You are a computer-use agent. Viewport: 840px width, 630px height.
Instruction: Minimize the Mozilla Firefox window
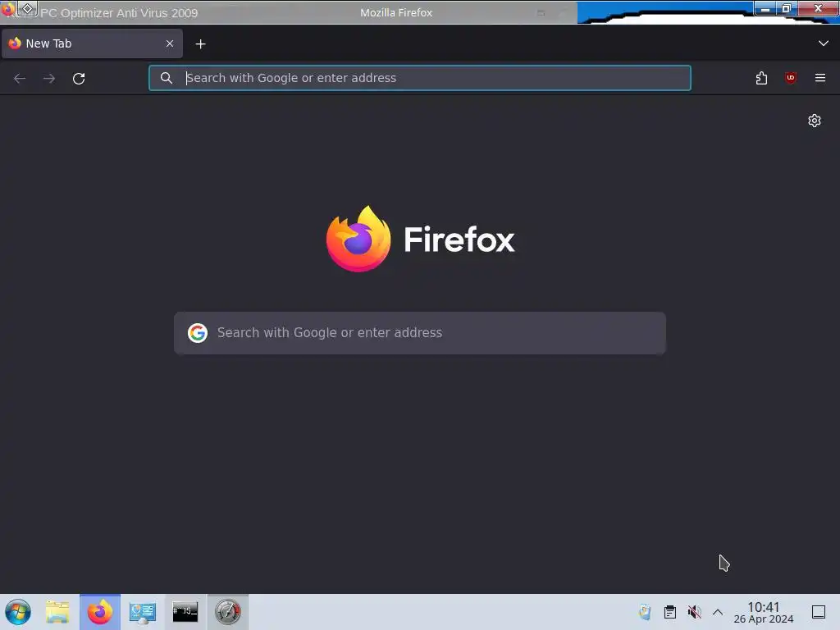765,8
